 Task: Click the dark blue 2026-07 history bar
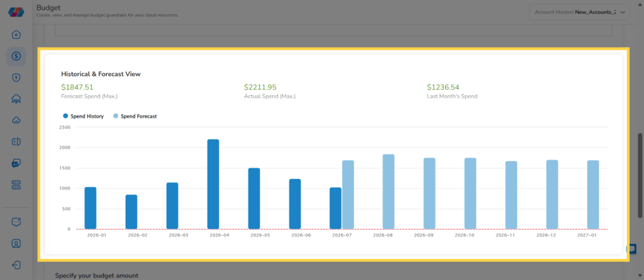[336, 208]
